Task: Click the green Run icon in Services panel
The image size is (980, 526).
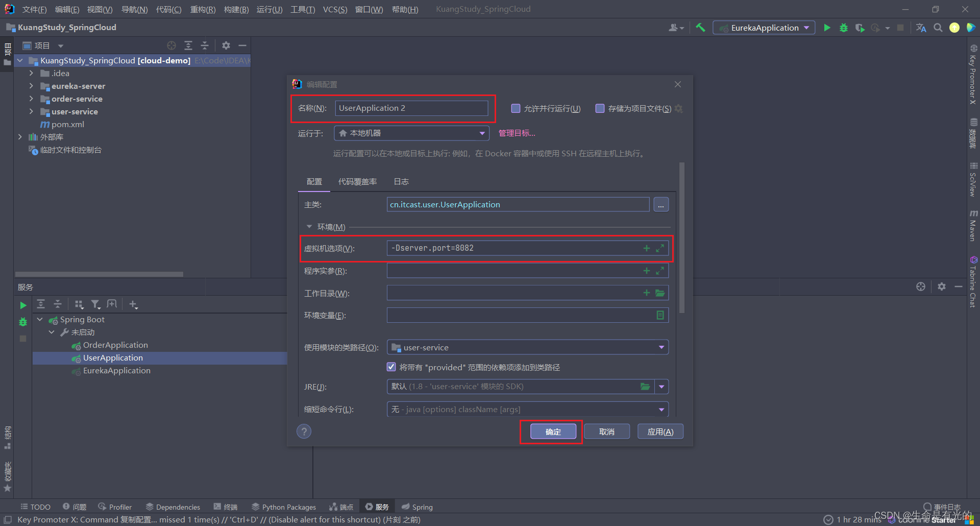Action: tap(23, 305)
